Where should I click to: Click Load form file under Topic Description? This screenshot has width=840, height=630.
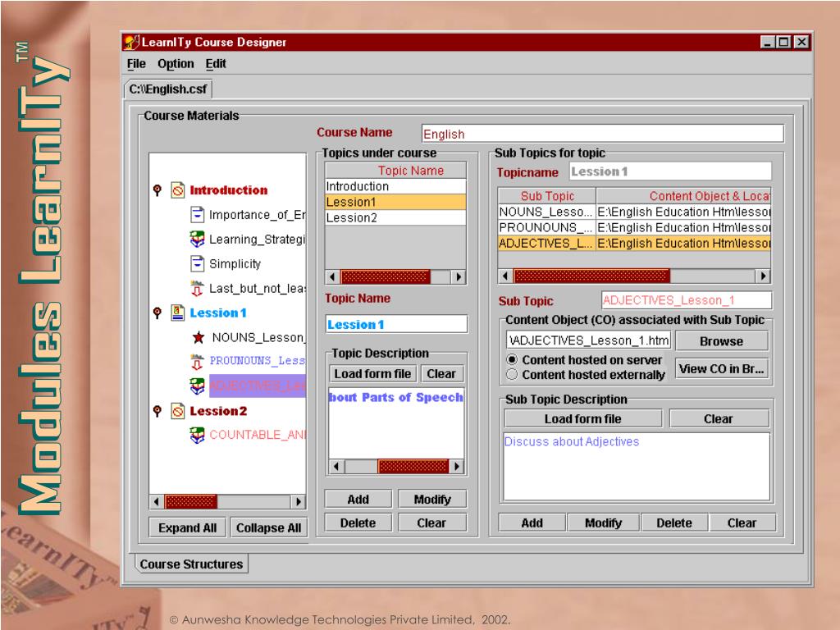(373, 373)
